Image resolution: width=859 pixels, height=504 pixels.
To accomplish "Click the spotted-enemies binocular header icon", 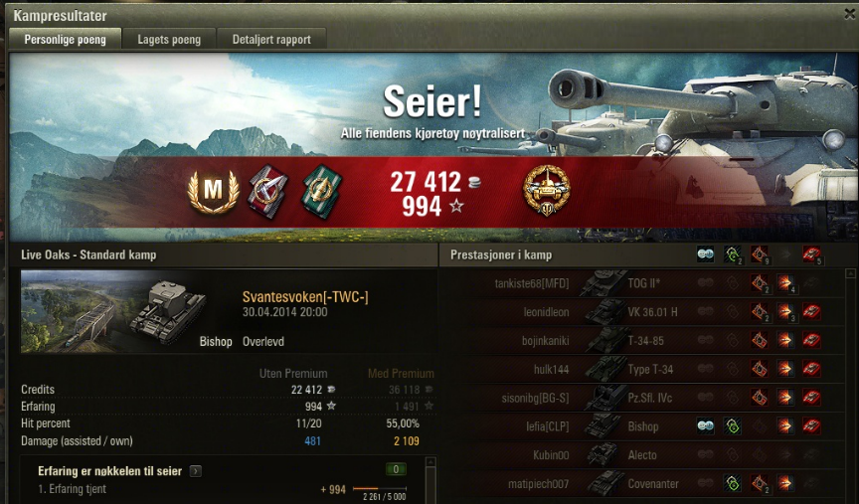I will (705, 254).
